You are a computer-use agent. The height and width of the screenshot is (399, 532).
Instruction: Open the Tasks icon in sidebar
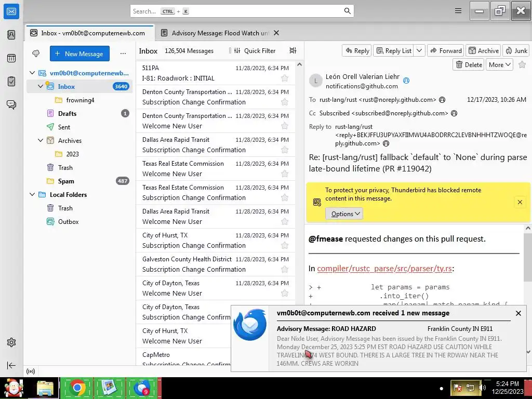[x=11, y=82]
